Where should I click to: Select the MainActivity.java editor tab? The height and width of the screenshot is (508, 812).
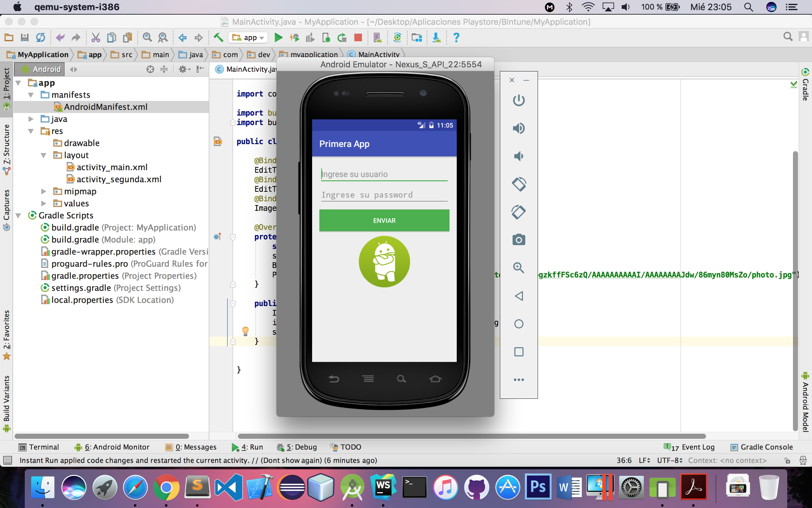[x=246, y=69]
